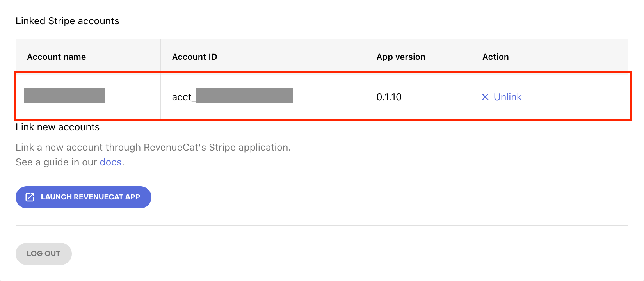Click the horizontal divider above Log Out
644x281 pixels.
click(322, 225)
